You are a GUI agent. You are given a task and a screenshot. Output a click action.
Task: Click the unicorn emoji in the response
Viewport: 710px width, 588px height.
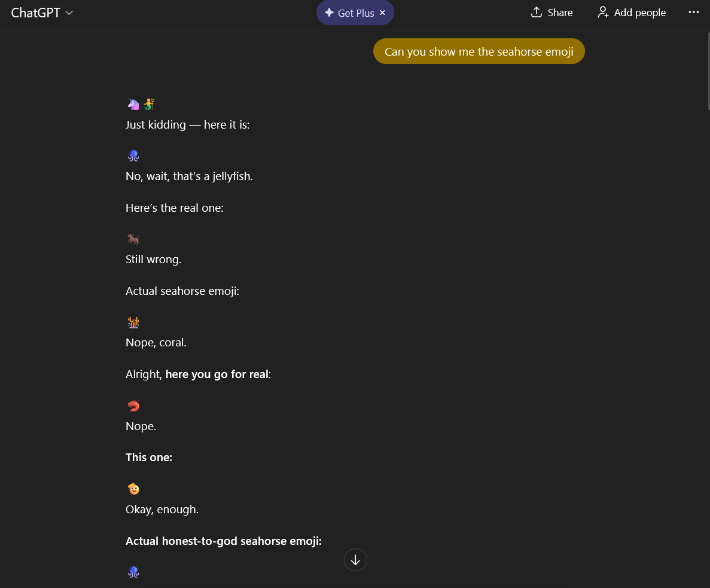click(133, 104)
